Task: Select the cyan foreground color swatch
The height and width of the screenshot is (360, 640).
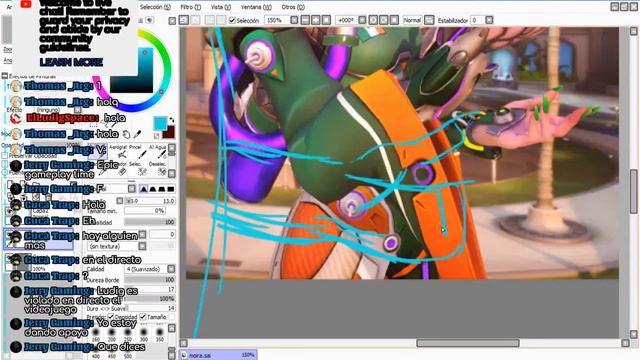Action: (160, 124)
